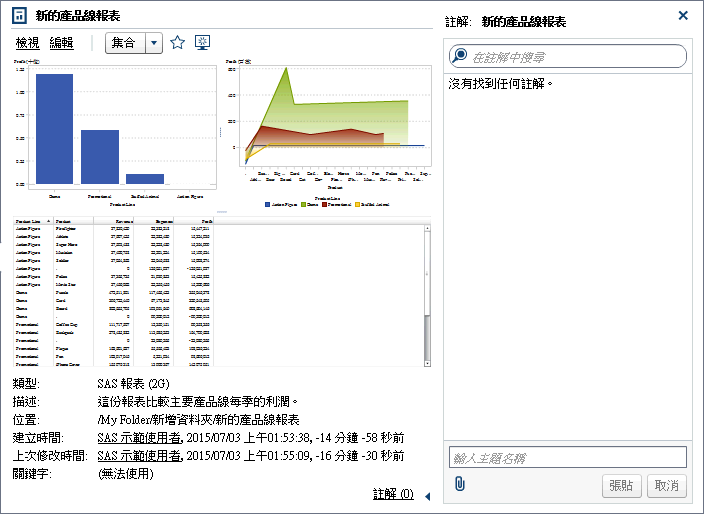
Task: Click the description 這份報表比較主要產品線每季的利潤
Action: [198, 402]
